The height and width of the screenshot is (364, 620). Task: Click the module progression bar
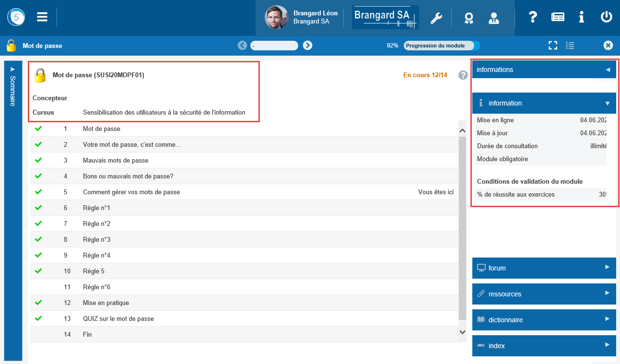[x=441, y=46]
